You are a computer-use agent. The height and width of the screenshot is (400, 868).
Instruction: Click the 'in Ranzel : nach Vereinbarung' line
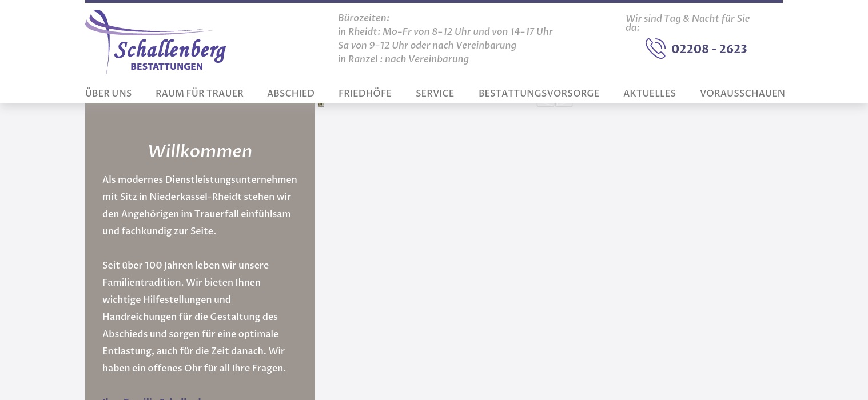click(403, 59)
